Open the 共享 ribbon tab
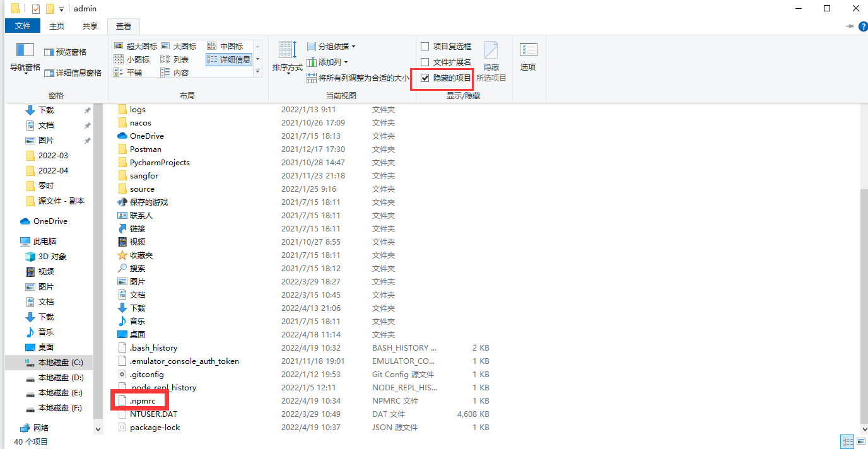The image size is (868, 449). pyautogui.click(x=89, y=26)
